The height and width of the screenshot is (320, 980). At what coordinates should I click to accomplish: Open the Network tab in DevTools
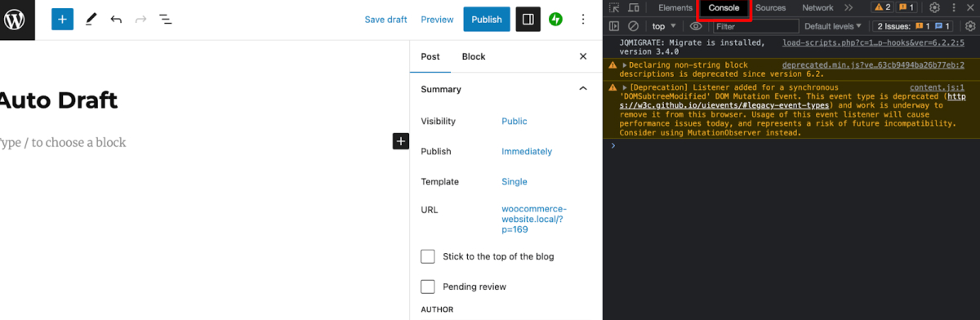point(817,7)
